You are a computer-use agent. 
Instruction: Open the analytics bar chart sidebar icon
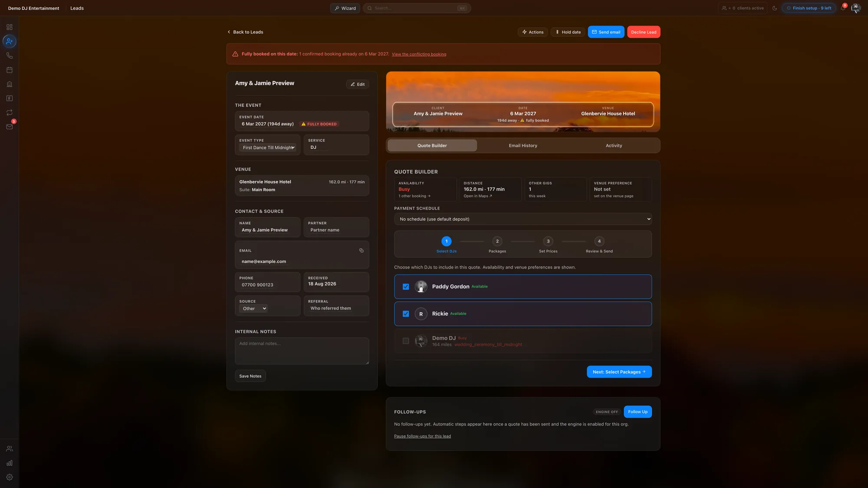(x=9, y=463)
